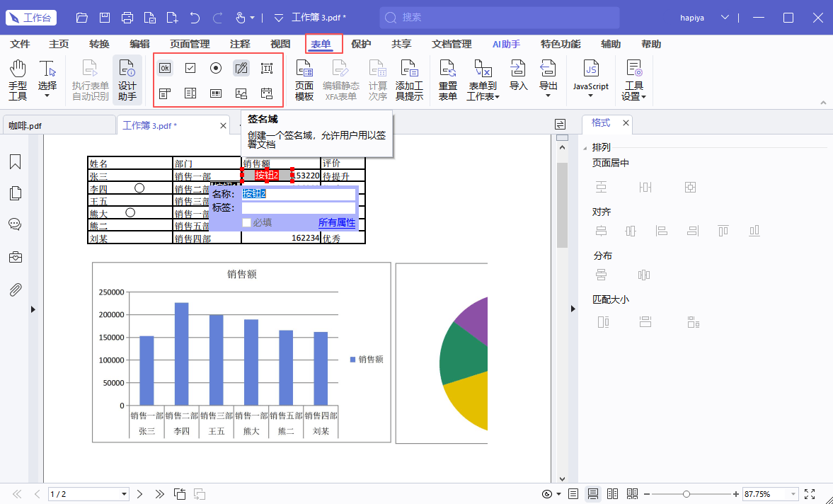The width and height of the screenshot is (833, 504).
Task: Switch to the 页面管理 ribbon tab
Action: pyautogui.click(x=190, y=44)
